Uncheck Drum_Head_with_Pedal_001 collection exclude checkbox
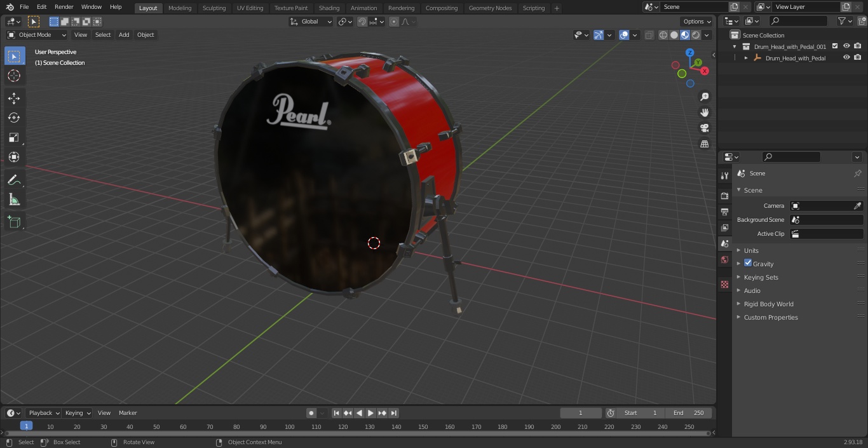The height and width of the screenshot is (448, 868). point(835,46)
